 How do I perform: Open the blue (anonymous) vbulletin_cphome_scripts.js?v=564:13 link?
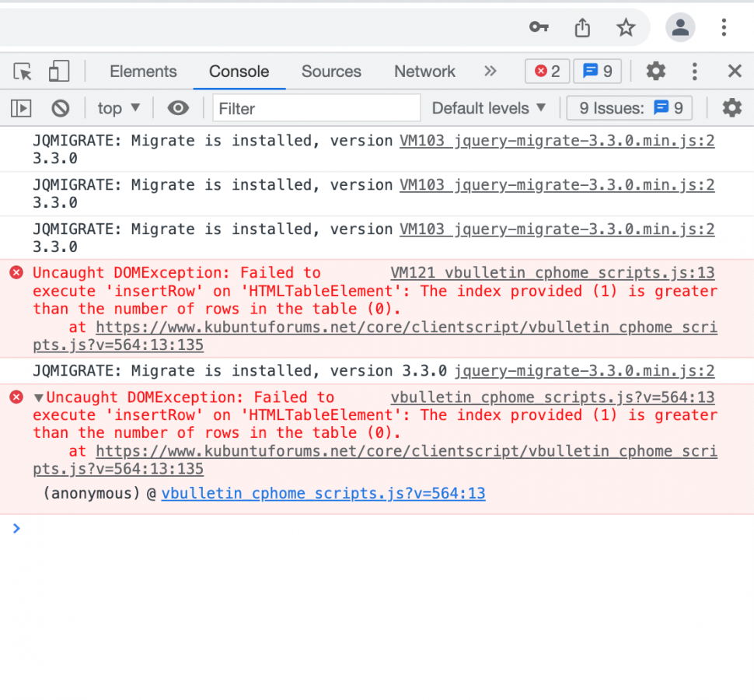click(323, 494)
